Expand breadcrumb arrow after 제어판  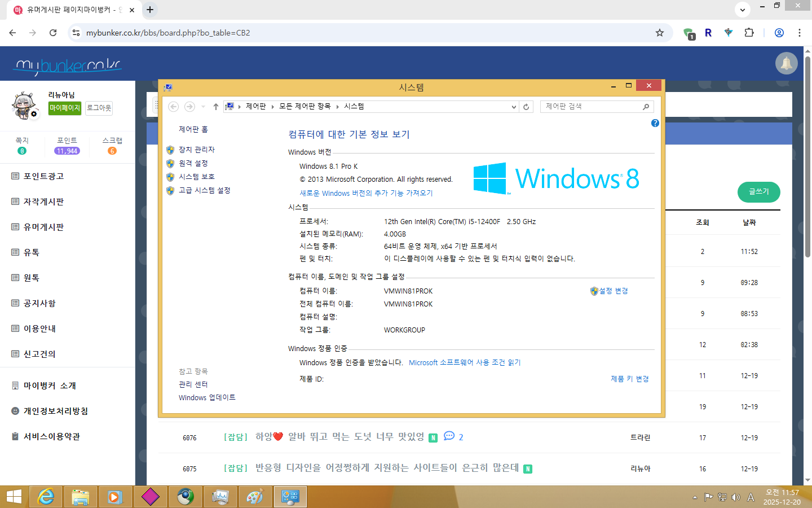(273, 107)
